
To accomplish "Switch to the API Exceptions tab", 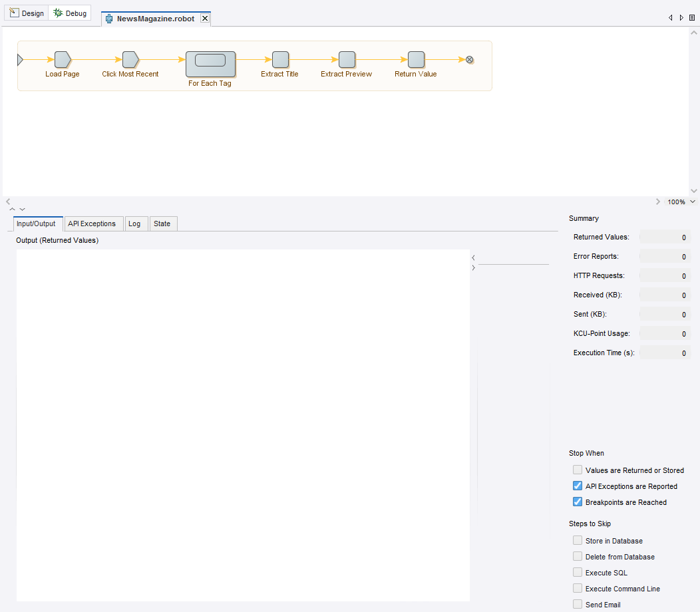I will point(92,224).
